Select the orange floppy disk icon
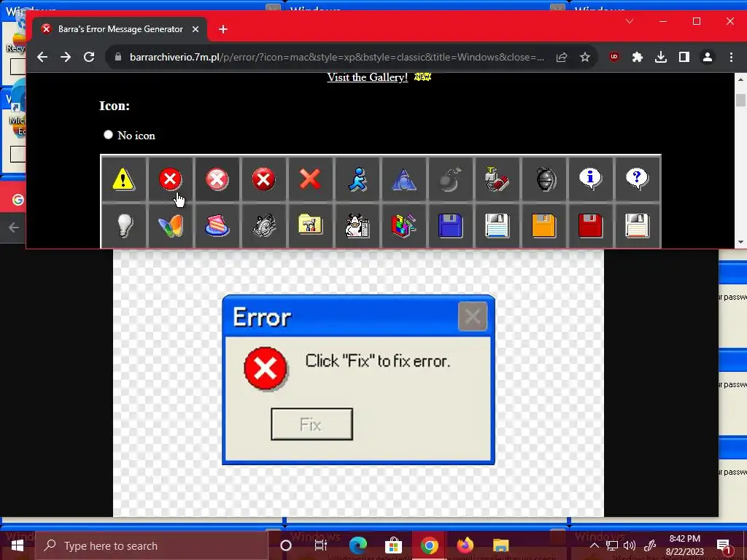This screenshot has width=747, height=560. pyautogui.click(x=543, y=226)
